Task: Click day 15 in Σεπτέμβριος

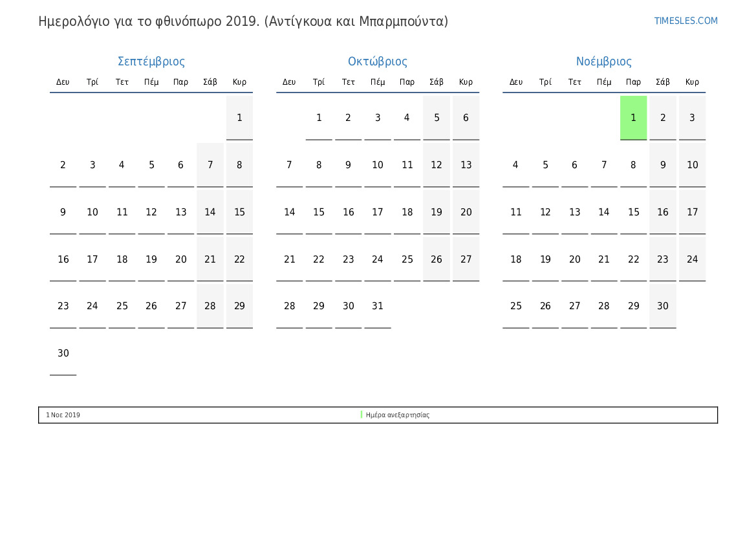Action: point(239,212)
